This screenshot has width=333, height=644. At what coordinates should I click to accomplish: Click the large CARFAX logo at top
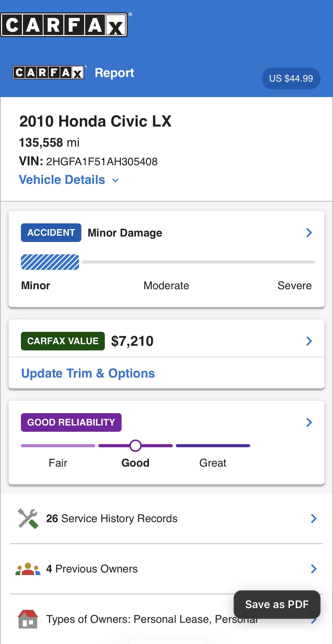tap(64, 25)
